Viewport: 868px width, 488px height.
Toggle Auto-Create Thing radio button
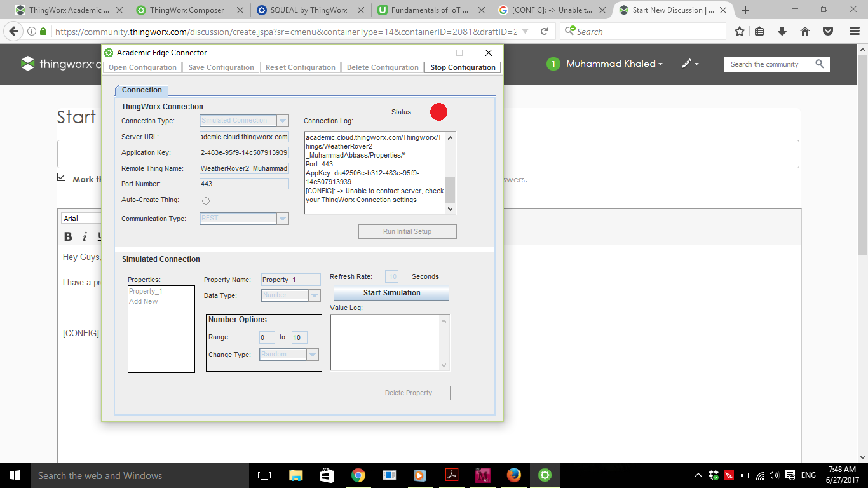tap(206, 201)
